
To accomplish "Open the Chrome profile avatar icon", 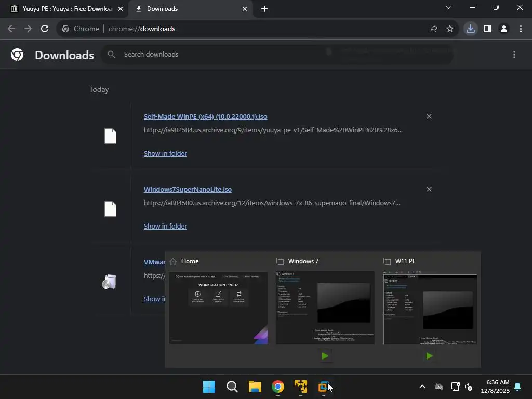I will point(504,29).
